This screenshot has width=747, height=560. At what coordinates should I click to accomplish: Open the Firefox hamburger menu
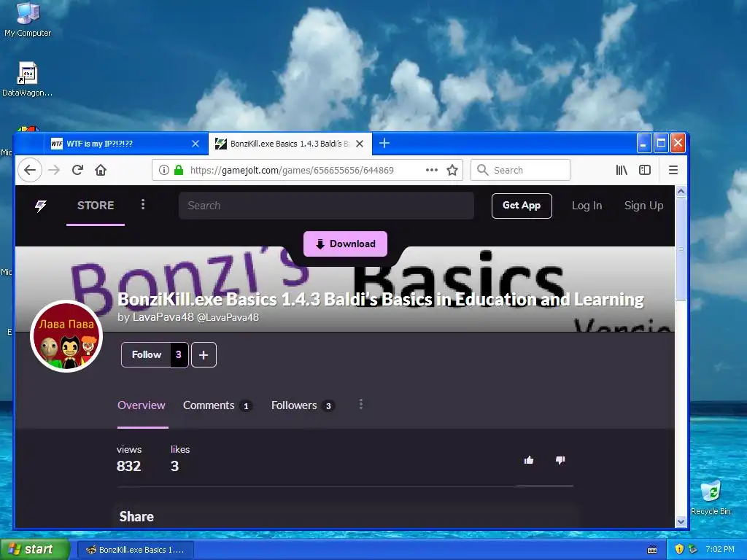coord(673,170)
